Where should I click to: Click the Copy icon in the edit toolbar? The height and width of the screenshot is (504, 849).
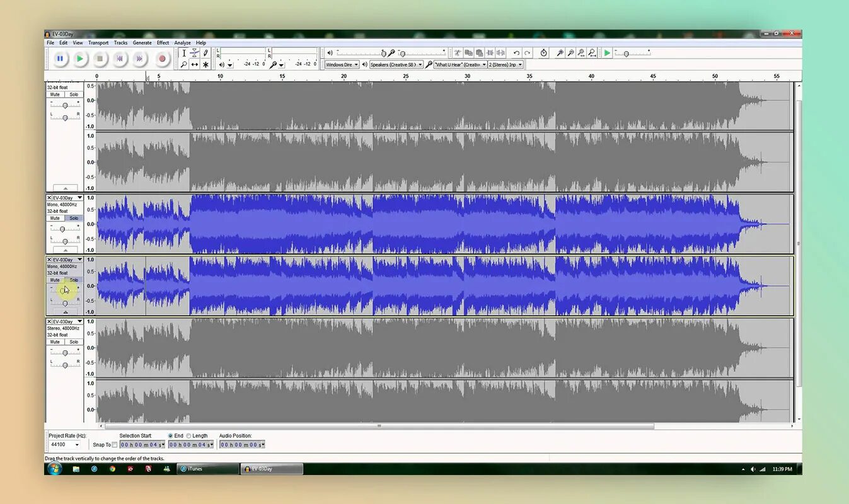tap(468, 53)
